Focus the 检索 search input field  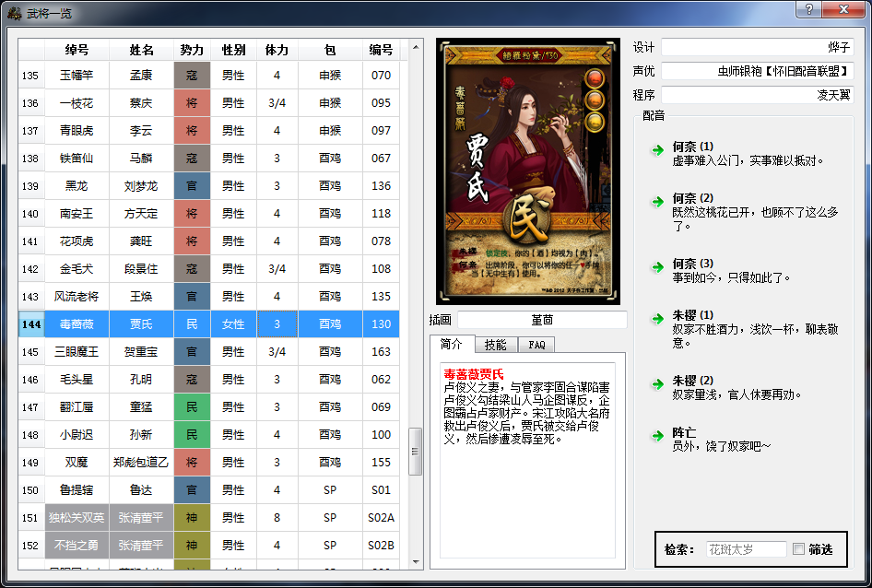coord(747,549)
